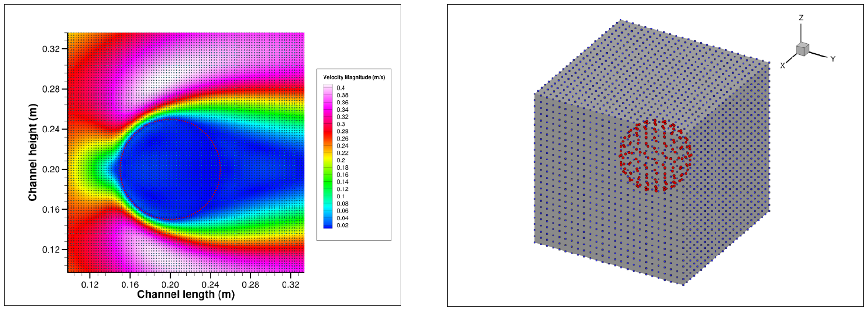Screen dimensions: 868x311
Task: Click the 0.38 value in the velocity legend
Action: (342, 95)
